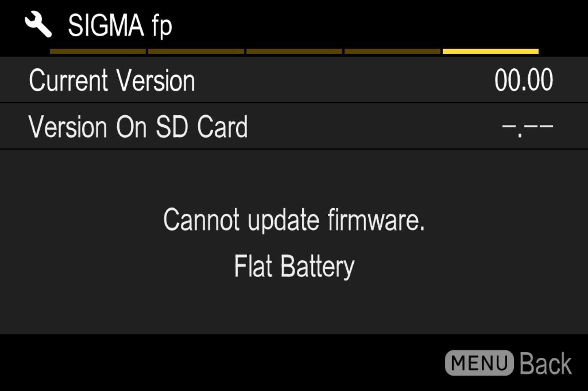Click the 00.00 current version value
The image size is (588, 391).
pos(524,80)
